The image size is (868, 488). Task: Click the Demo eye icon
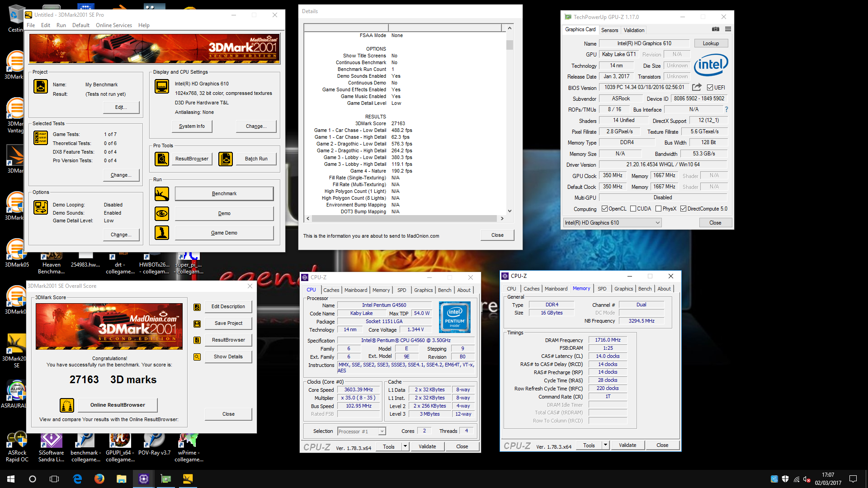pos(162,213)
